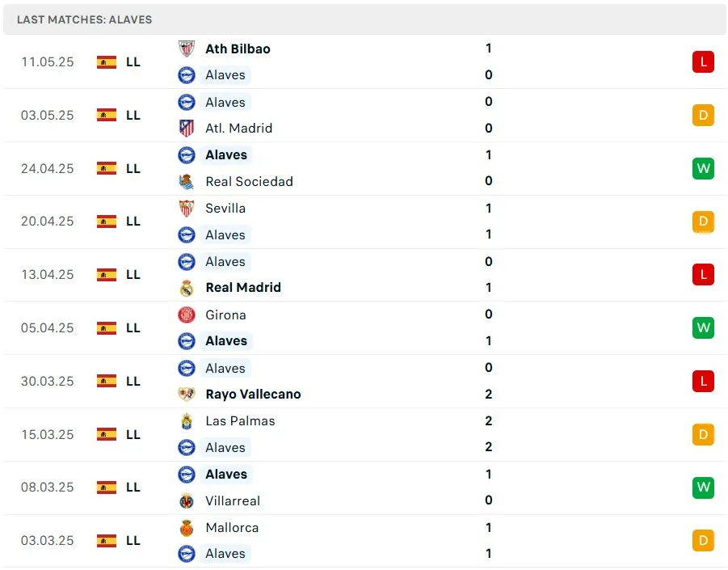
Task: Click the Real Madrid club crest
Action: 187,287
